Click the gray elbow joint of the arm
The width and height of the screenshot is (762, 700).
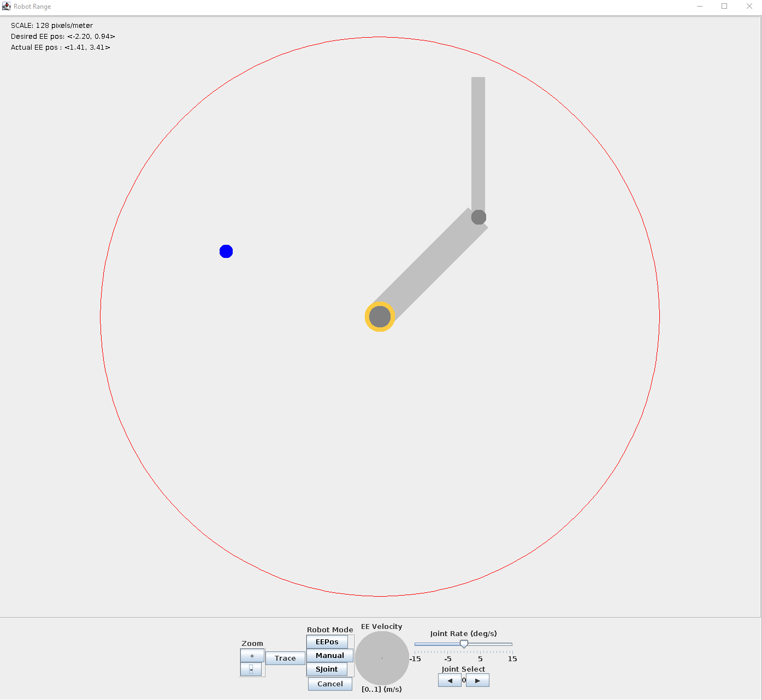(x=479, y=217)
